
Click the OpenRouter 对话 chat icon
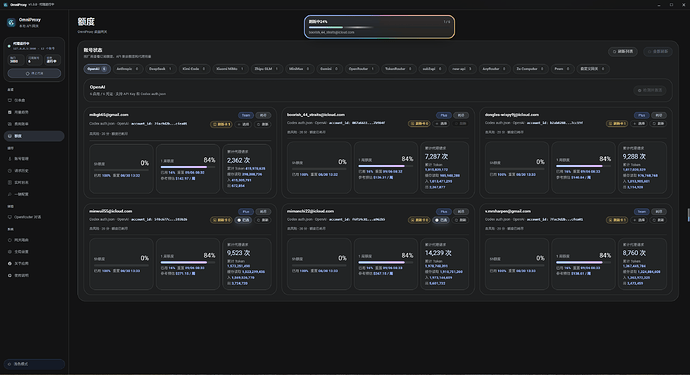[10, 217]
